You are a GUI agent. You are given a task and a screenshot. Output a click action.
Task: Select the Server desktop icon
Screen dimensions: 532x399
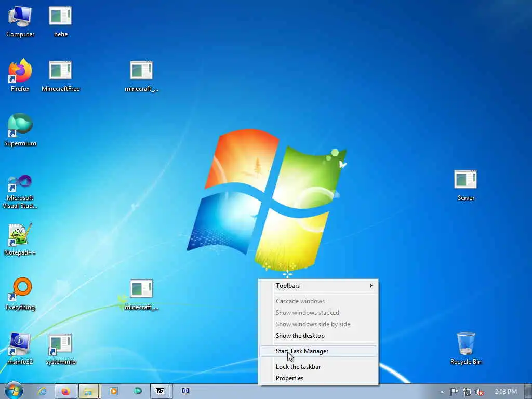click(465, 185)
